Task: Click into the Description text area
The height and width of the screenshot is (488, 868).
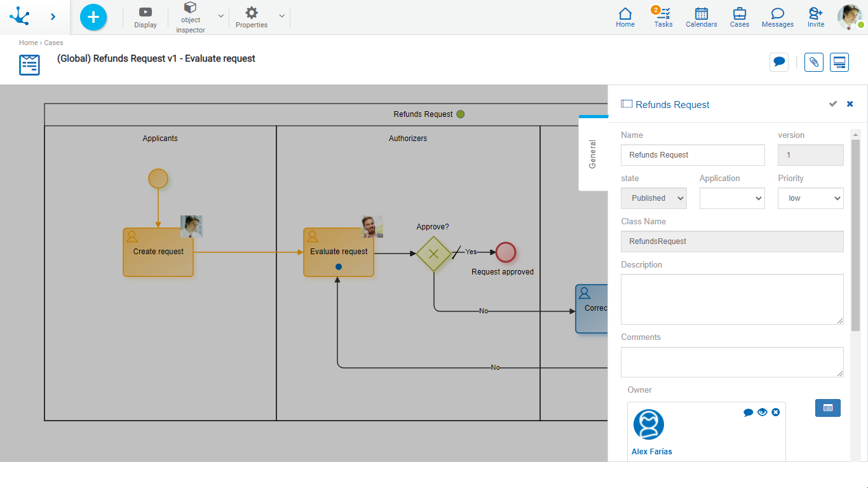Action: (x=731, y=299)
